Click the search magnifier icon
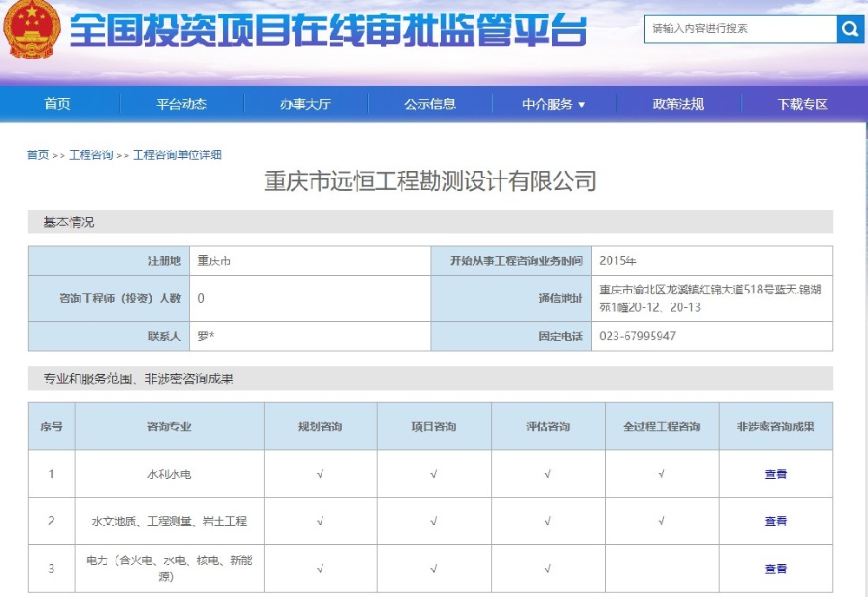 click(x=849, y=29)
